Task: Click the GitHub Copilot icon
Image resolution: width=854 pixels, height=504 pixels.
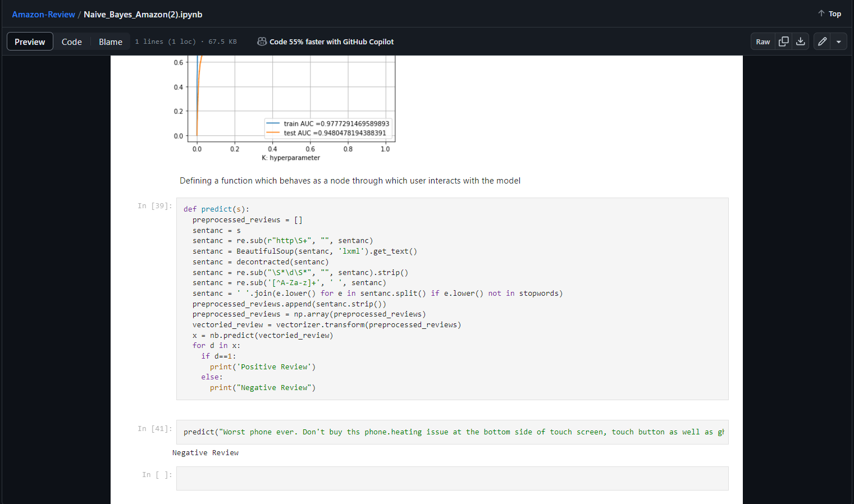Action: pos(262,42)
